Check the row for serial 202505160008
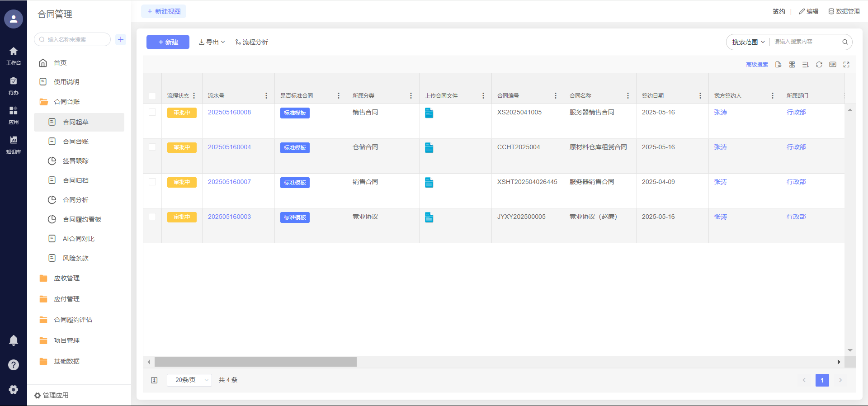868x406 pixels. pos(152,112)
